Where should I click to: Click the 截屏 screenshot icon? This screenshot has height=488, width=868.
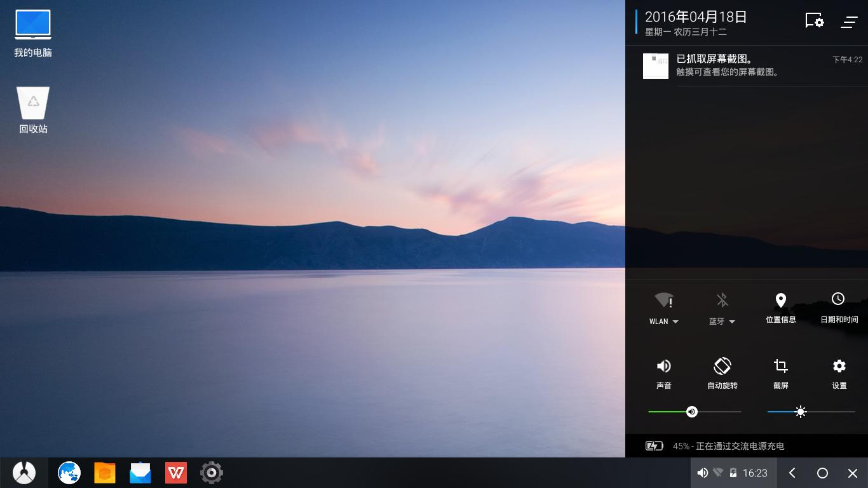click(781, 366)
